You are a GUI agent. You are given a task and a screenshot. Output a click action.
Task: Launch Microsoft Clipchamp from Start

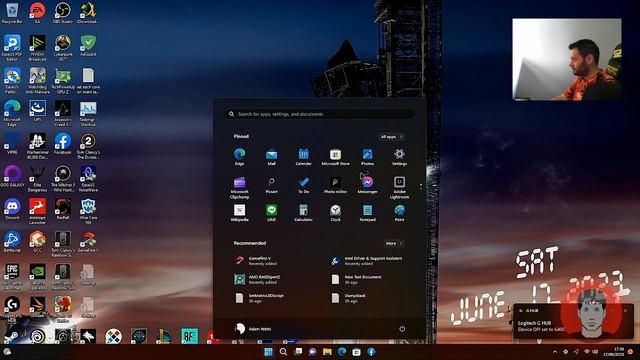(240, 187)
